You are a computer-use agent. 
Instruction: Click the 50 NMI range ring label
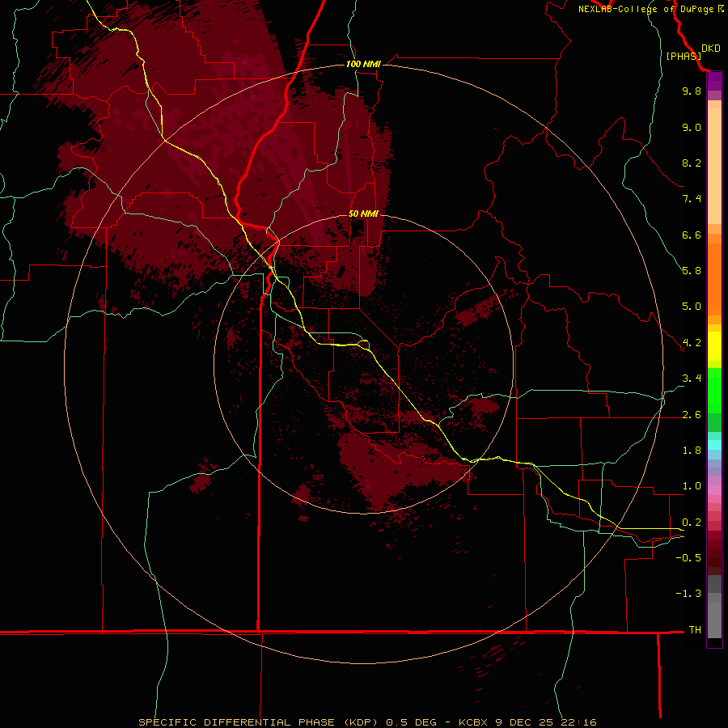[x=363, y=214]
